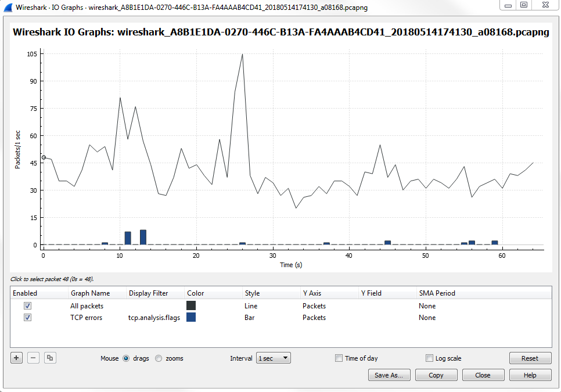Viewport: 561px width, 392px height.
Task: Click the Display Filter column header
Action: [x=148, y=293]
